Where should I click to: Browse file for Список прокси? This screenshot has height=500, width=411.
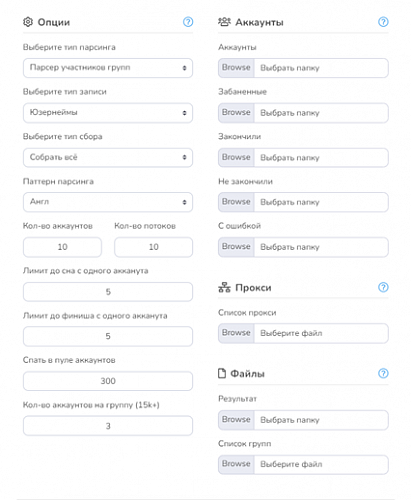[x=236, y=333]
